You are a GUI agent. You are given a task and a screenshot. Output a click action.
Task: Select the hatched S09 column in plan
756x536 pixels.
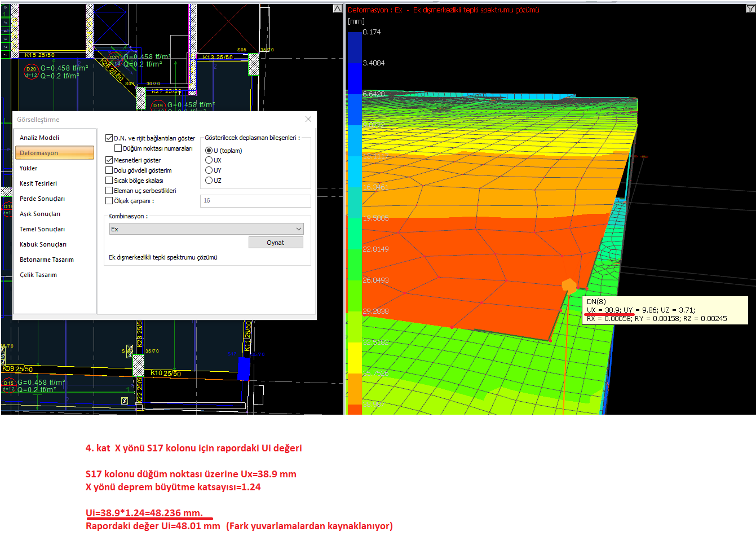141,98
